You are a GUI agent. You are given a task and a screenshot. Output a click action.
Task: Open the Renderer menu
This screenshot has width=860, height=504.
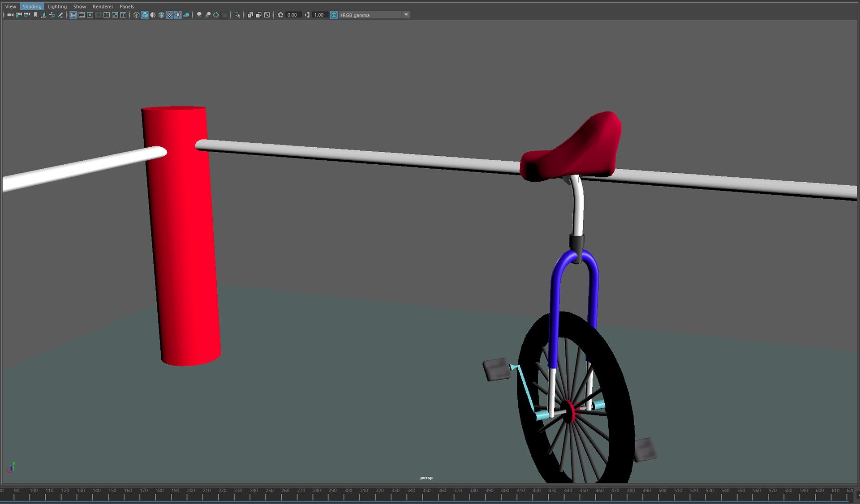(103, 6)
